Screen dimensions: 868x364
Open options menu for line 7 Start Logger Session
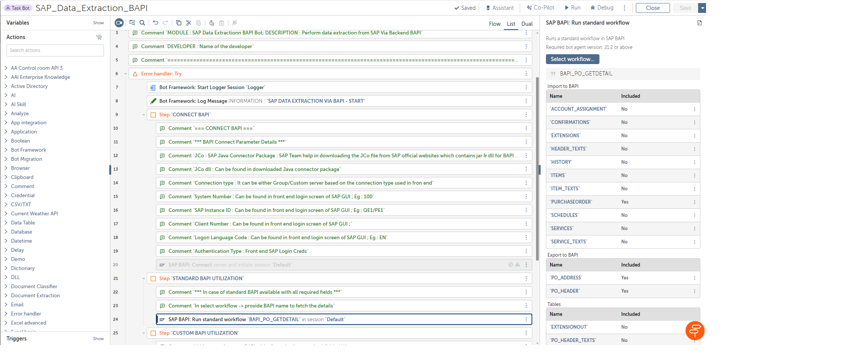click(526, 87)
